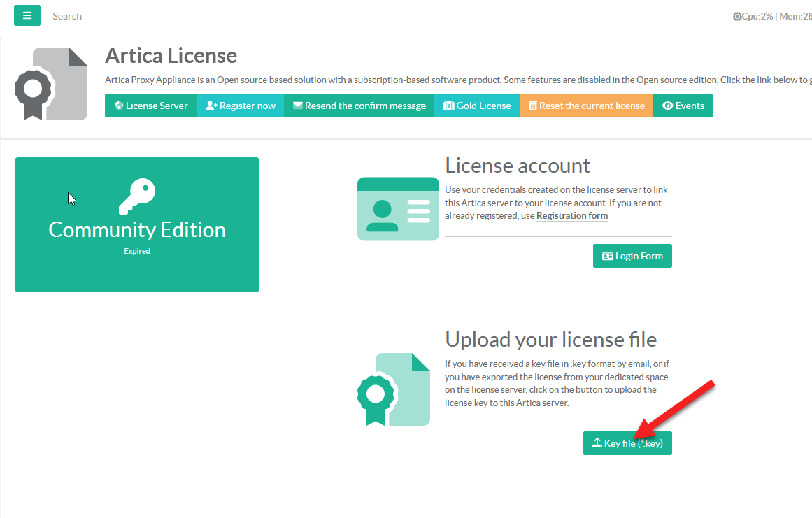Select Register now in toolbar

(240, 106)
